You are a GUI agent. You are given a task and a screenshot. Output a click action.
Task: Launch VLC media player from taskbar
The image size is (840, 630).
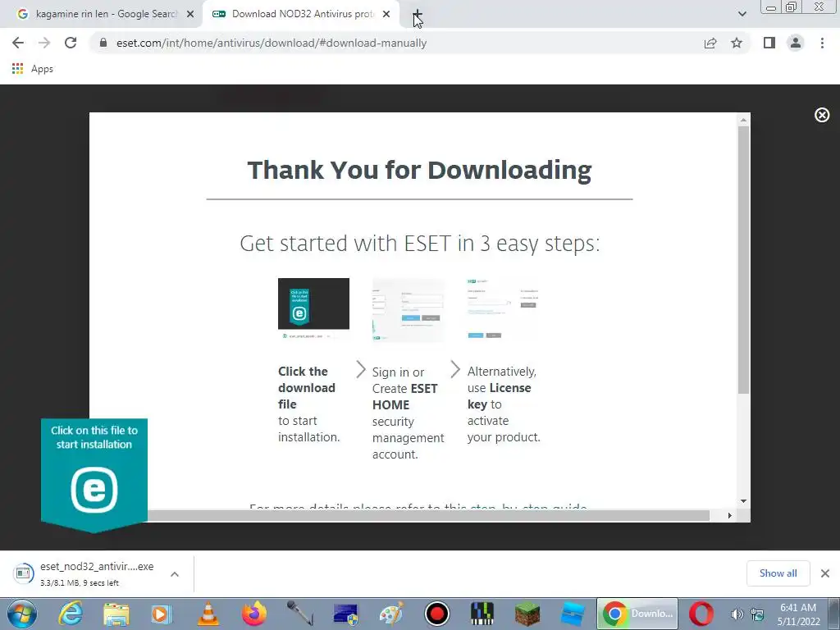point(208,614)
